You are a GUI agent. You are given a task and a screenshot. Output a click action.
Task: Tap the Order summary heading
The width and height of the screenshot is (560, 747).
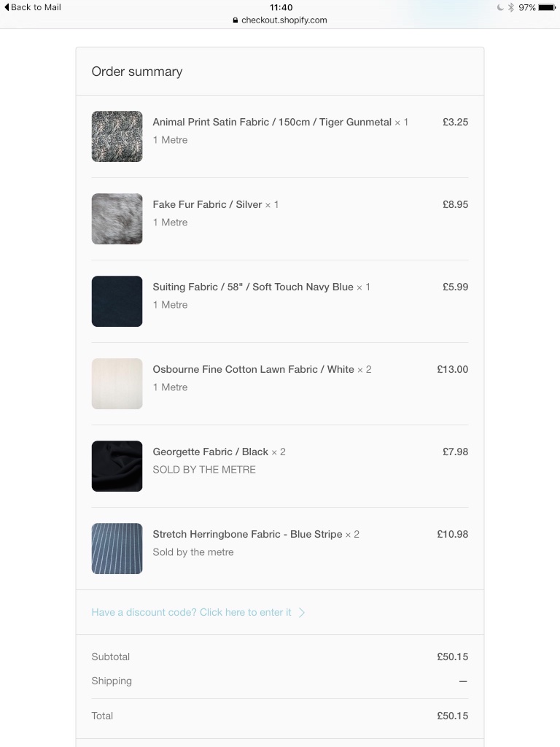point(137,71)
